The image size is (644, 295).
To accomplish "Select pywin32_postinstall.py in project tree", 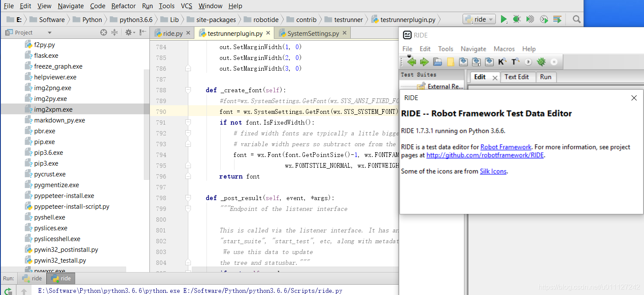I will pyautogui.click(x=66, y=250).
